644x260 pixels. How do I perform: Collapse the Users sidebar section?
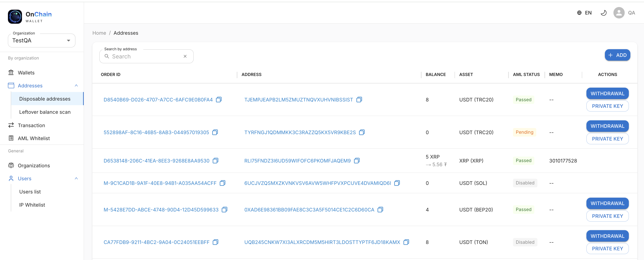(76, 179)
